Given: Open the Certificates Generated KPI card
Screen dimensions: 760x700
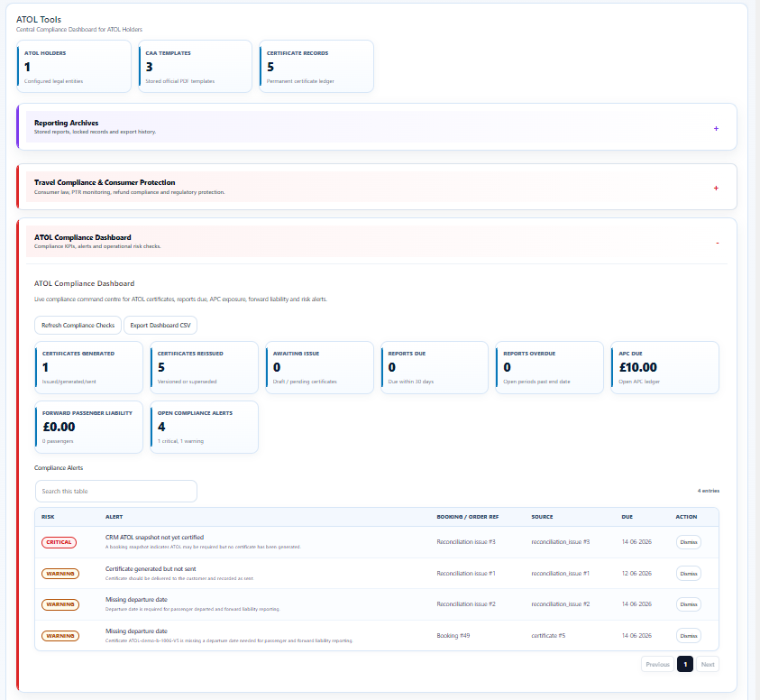Looking at the screenshot, I should pyautogui.click(x=88, y=368).
